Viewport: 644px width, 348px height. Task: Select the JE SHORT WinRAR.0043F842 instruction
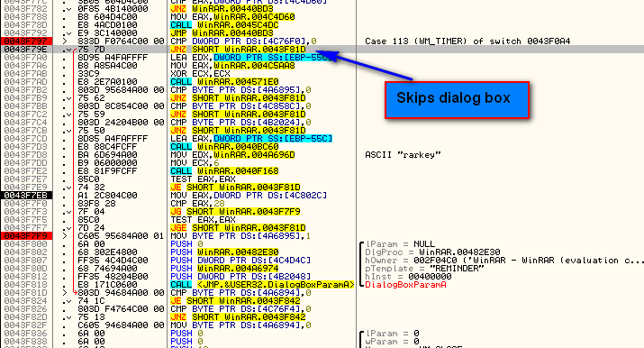(235, 301)
